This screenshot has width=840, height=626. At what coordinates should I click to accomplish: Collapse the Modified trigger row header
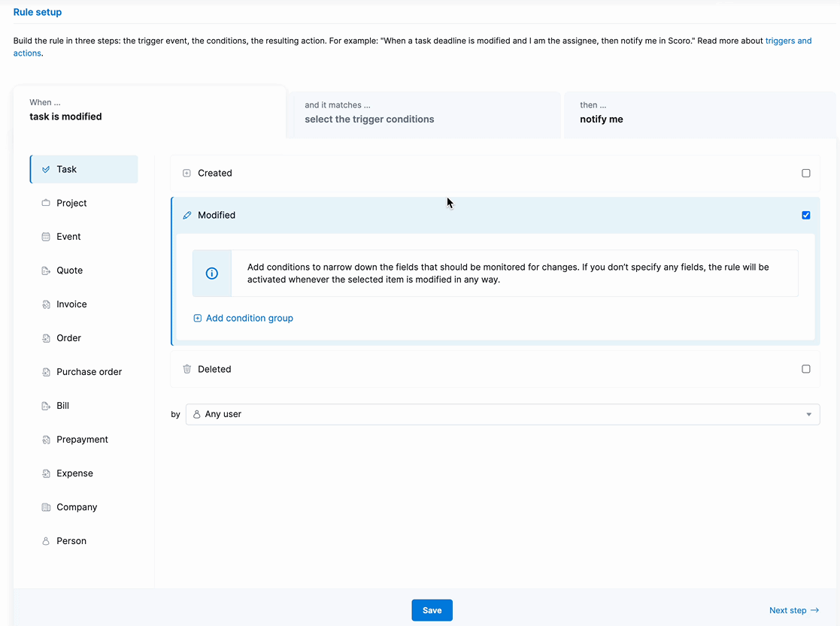(x=495, y=215)
